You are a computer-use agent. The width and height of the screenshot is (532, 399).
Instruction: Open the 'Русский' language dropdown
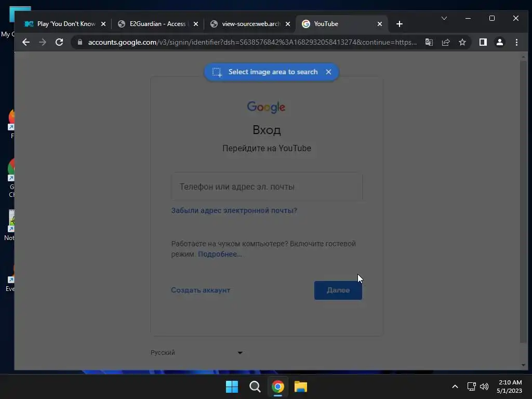pos(197,353)
